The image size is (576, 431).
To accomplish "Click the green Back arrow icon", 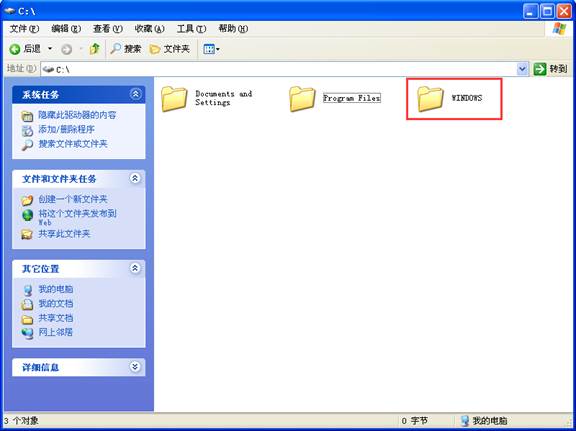I will [x=15, y=49].
